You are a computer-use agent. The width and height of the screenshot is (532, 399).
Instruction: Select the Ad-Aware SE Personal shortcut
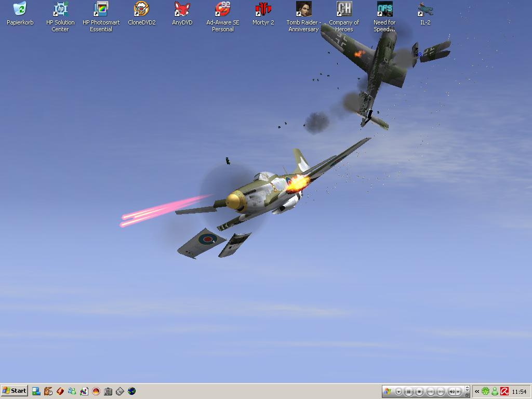coord(222,17)
